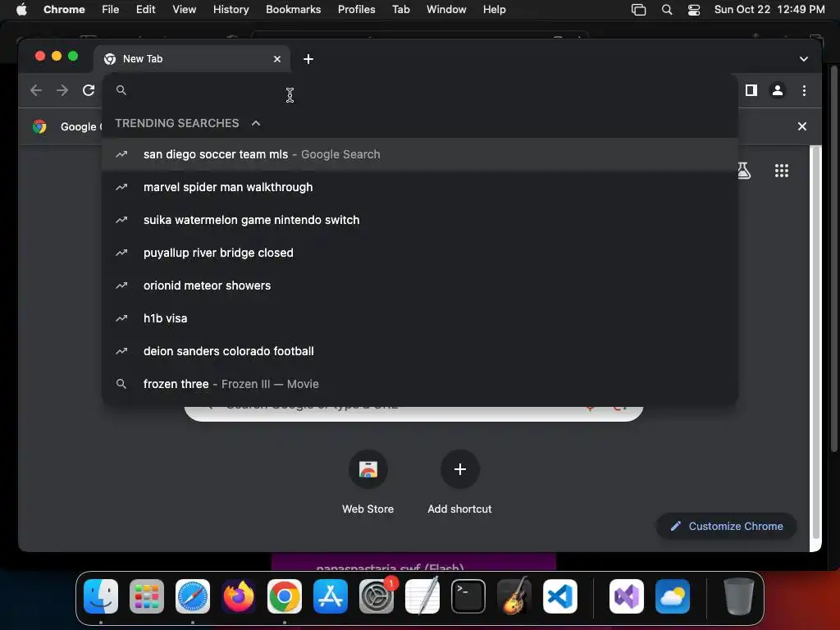Dismiss the Google infobar with X
Image resolution: width=840 pixels, height=630 pixels.
(801, 126)
